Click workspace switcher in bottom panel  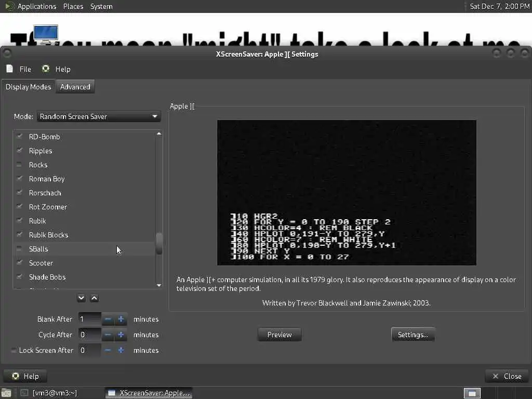coord(472,393)
